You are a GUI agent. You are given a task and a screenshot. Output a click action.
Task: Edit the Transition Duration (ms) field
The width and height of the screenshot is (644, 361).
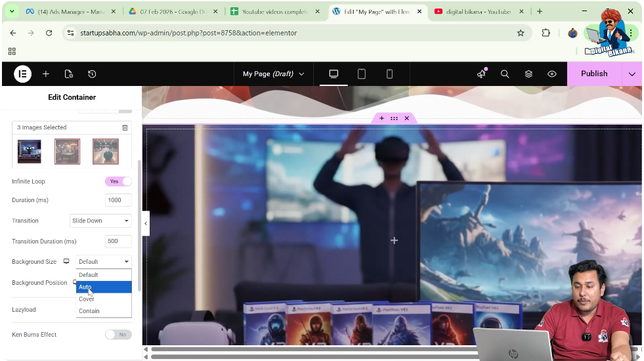(x=118, y=241)
